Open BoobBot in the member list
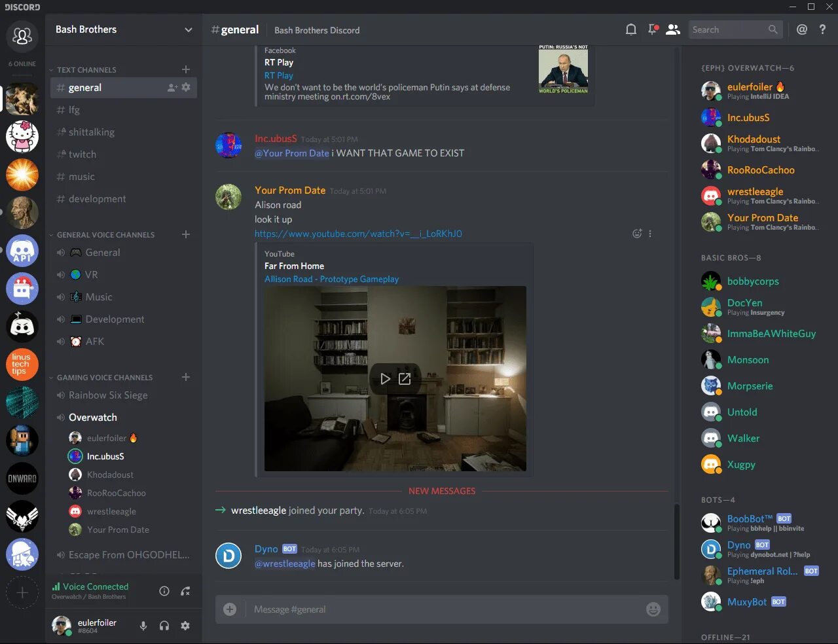 point(759,523)
